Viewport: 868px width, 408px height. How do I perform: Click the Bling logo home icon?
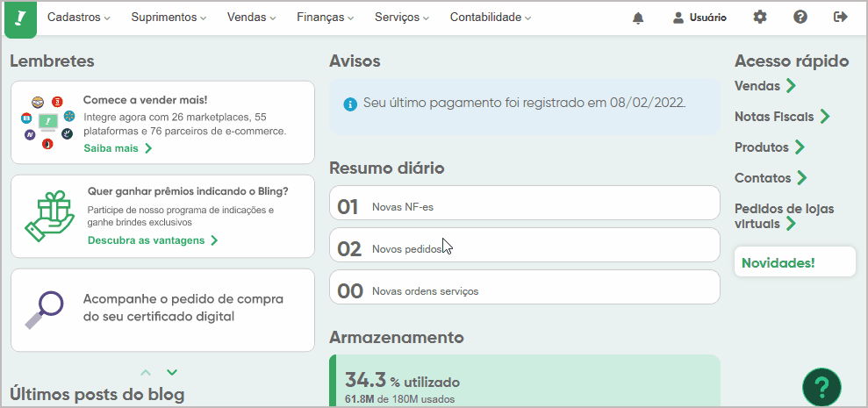click(x=20, y=18)
